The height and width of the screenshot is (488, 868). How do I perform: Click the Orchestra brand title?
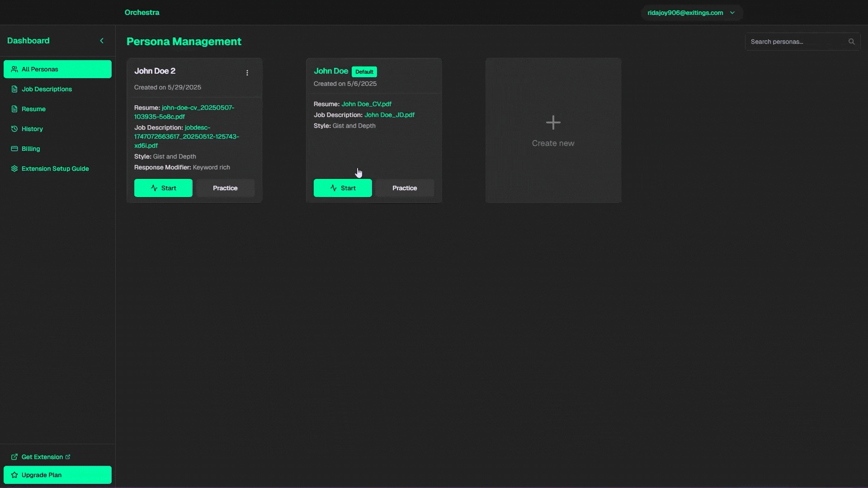tap(142, 13)
